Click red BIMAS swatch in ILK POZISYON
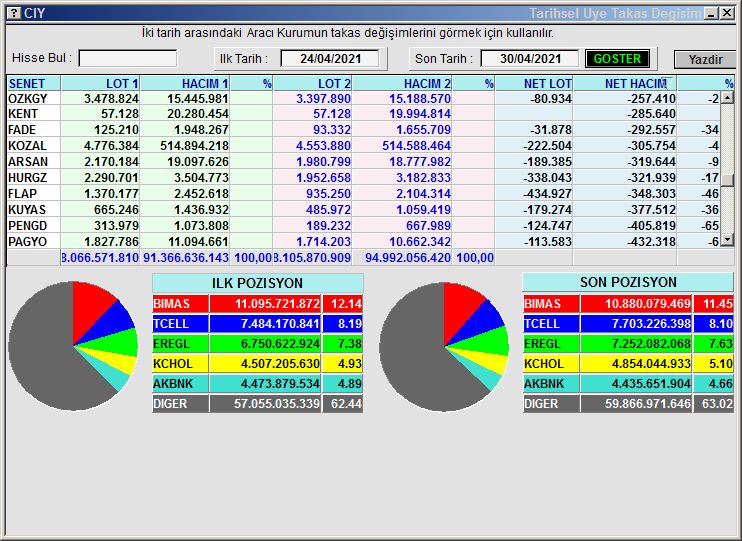The width and height of the screenshot is (742, 541). click(x=180, y=303)
